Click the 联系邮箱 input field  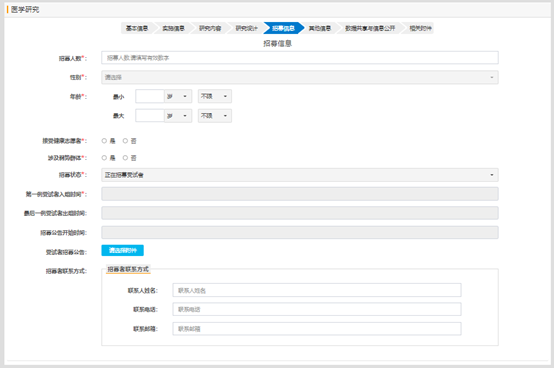[x=317, y=329]
